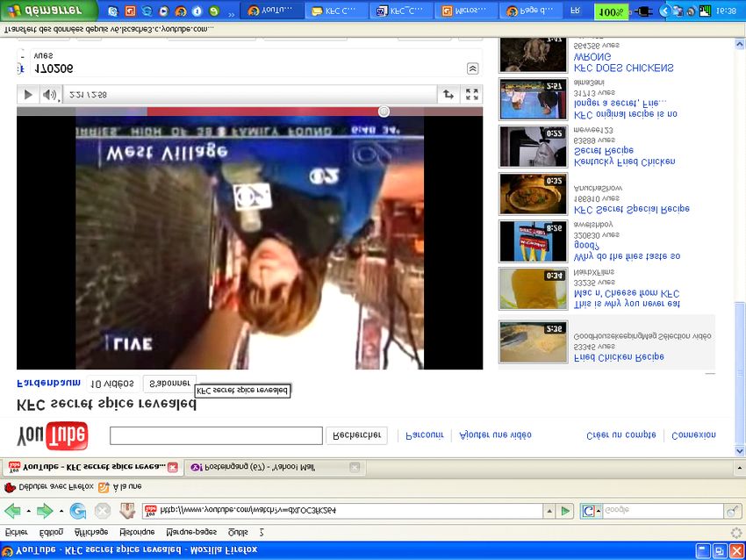
Task: Click the Rechercher button
Action: click(357, 434)
